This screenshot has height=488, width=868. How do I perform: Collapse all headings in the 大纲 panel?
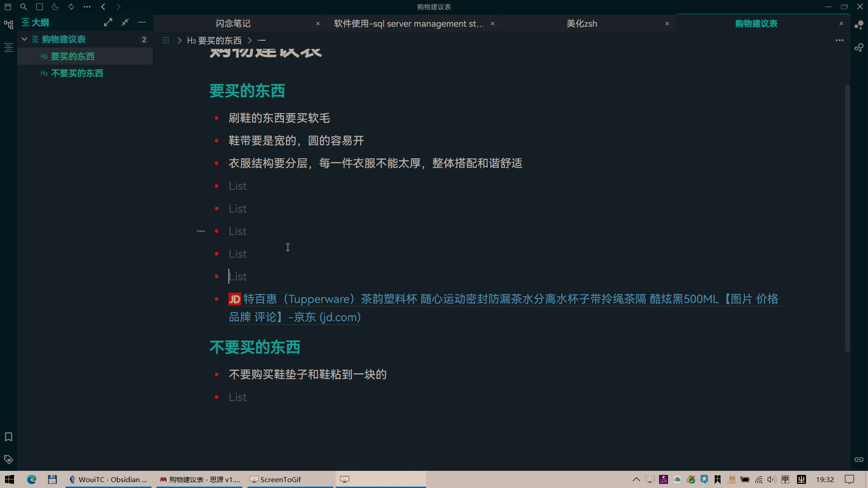pyautogui.click(x=125, y=22)
